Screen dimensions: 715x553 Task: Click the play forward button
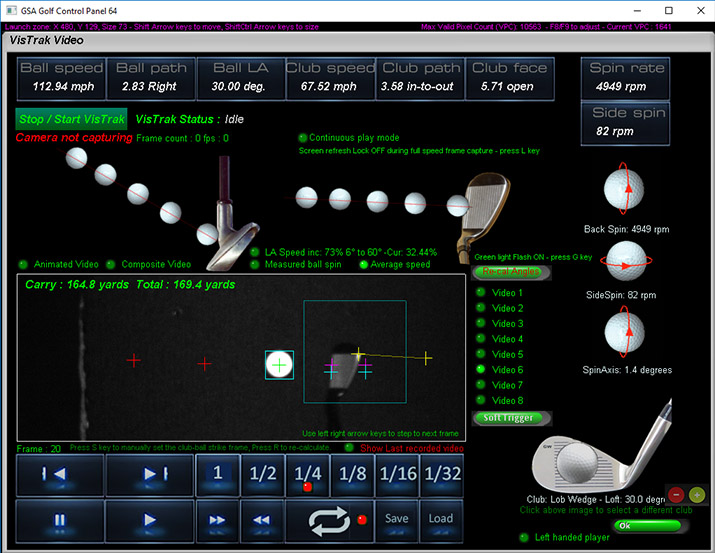(x=150, y=520)
